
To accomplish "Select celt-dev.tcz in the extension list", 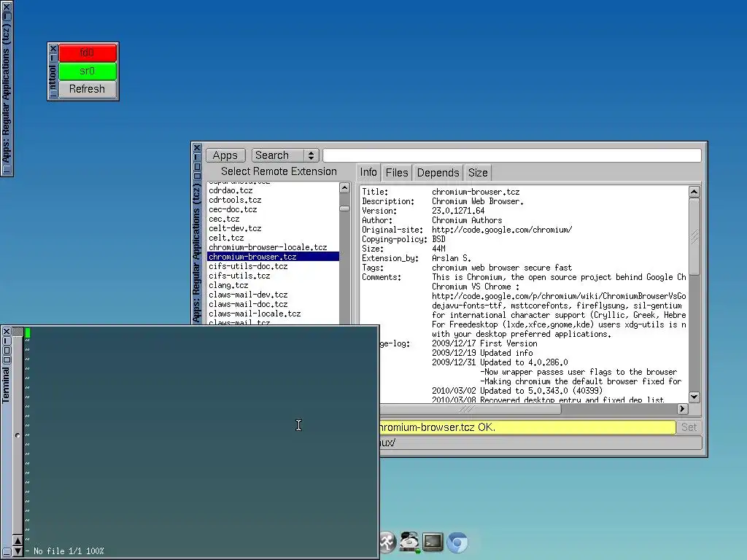I will [273, 228].
